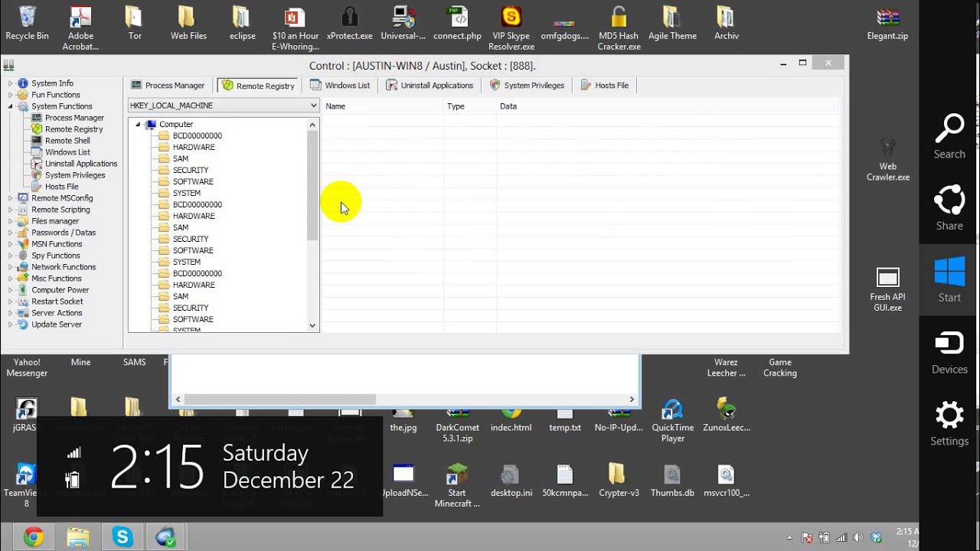The width and height of the screenshot is (980, 551).
Task: Select Uninstall Applications in sidebar tree
Action: pos(81,164)
